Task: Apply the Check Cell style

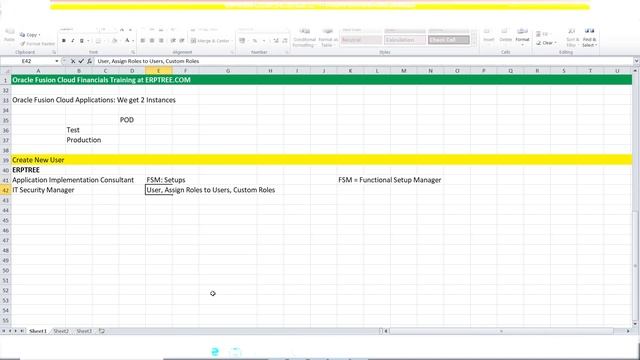Action: 449,40
